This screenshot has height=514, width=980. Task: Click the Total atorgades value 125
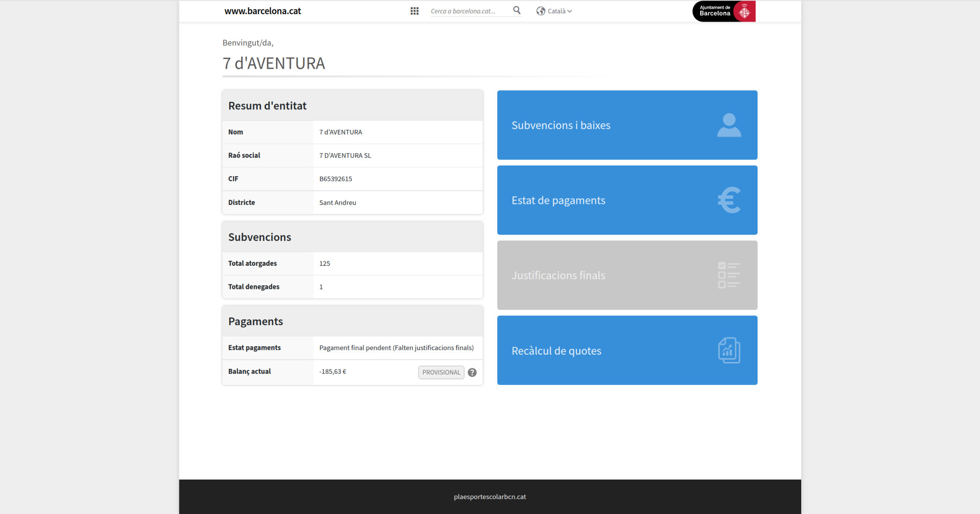pos(324,263)
